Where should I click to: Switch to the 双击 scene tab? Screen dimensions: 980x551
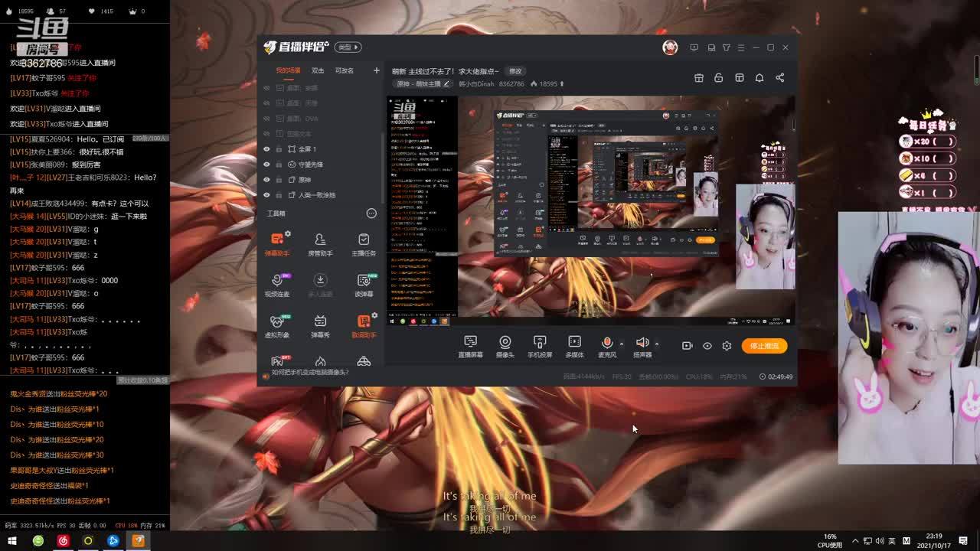(x=318, y=70)
